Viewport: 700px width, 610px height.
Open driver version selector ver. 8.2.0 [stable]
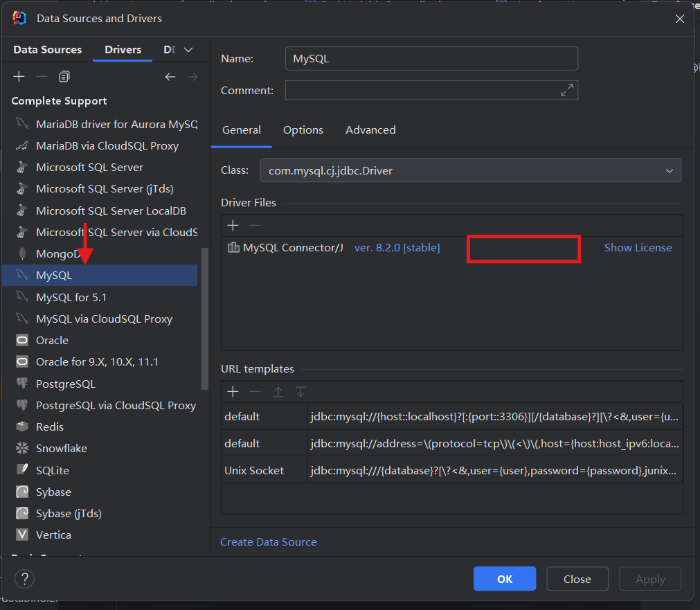point(397,247)
